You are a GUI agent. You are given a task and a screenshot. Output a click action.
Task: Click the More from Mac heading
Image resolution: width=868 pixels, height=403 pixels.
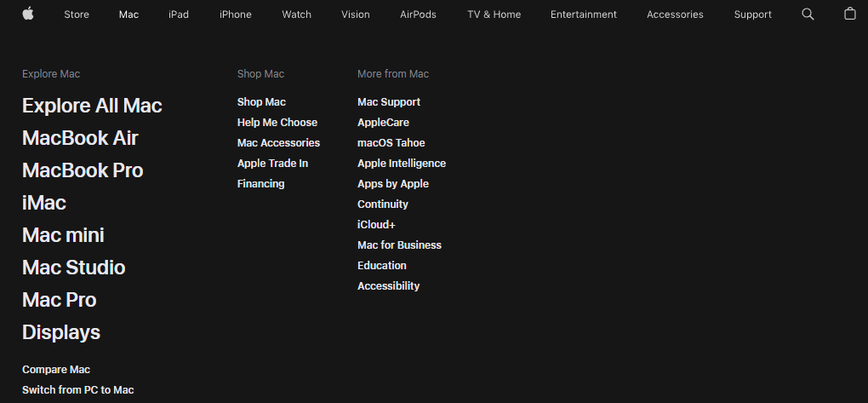coord(393,74)
